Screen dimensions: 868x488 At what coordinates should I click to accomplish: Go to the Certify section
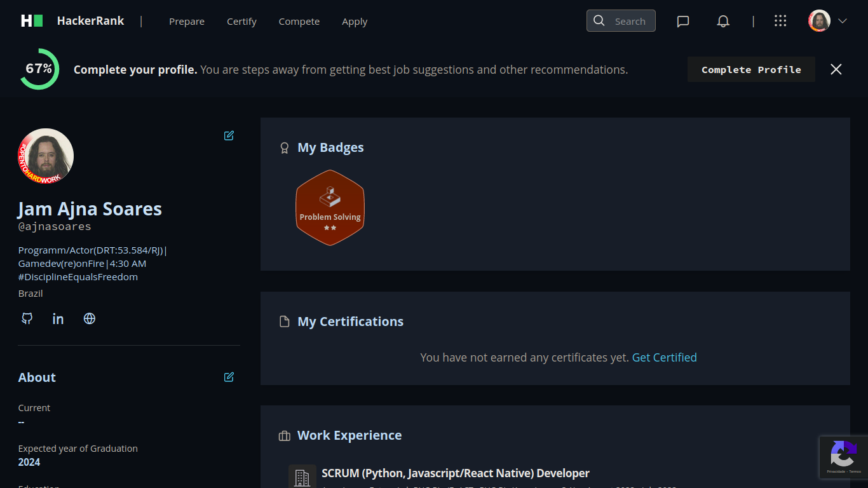(241, 22)
